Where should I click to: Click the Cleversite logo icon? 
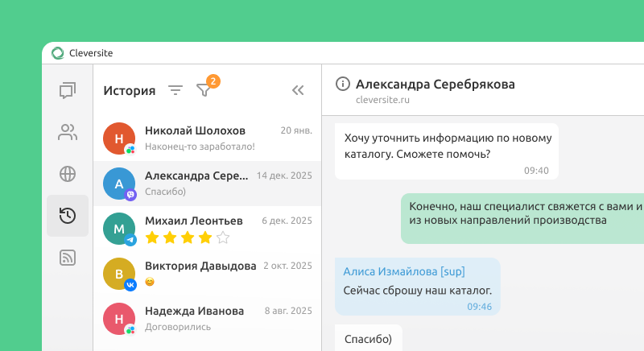[58, 53]
